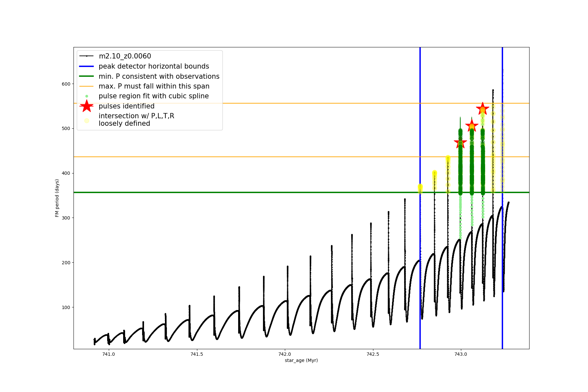Select the 'm2.10_z0.0060' legend label
This screenshot has width=588, height=392.
(125, 56)
